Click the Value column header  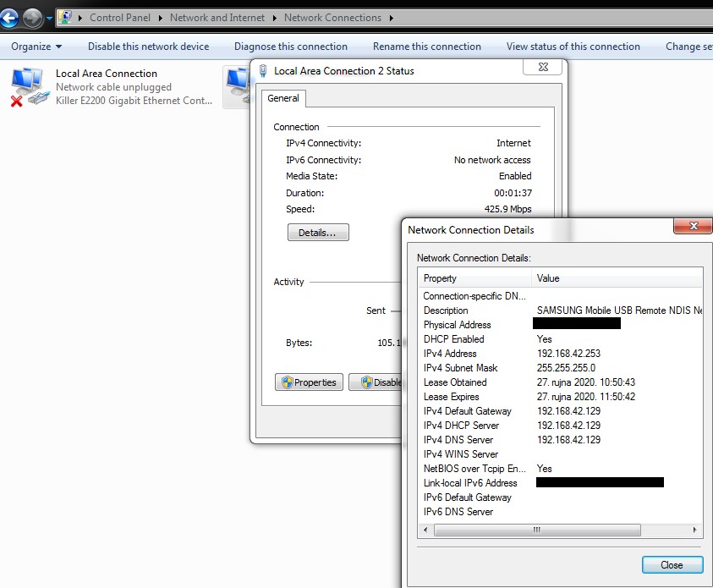(x=617, y=278)
